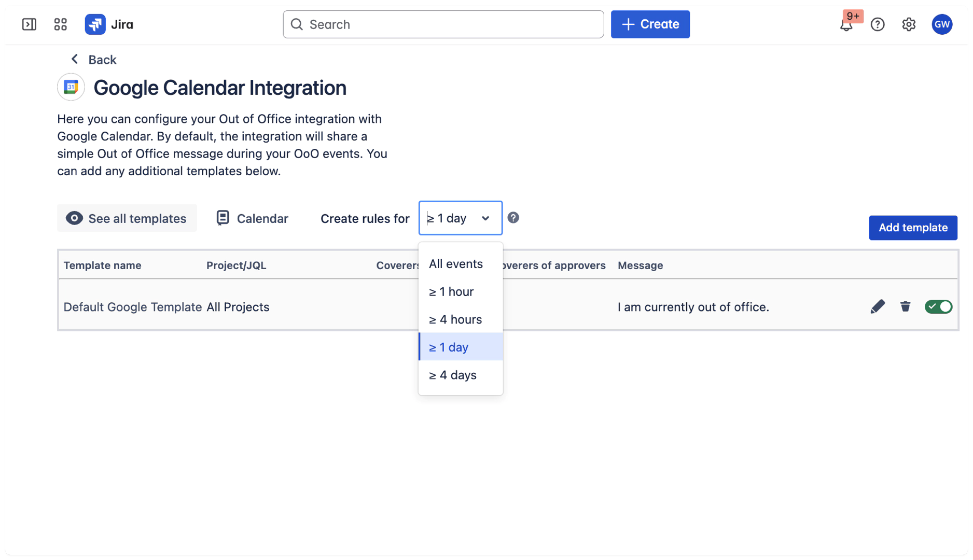Pick ≥ 4 hours from the list

(455, 319)
